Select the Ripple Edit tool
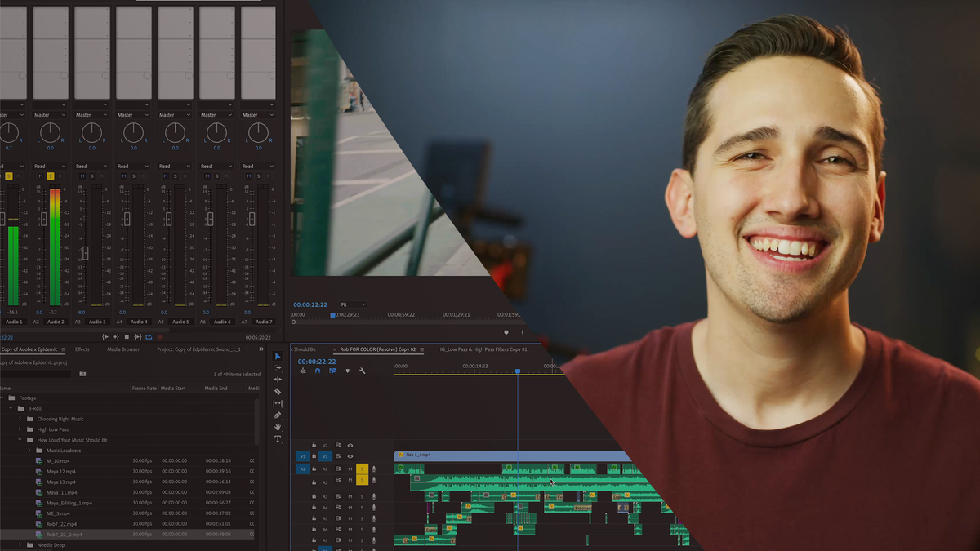The width and height of the screenshot is (980, 551). (278, 380)
